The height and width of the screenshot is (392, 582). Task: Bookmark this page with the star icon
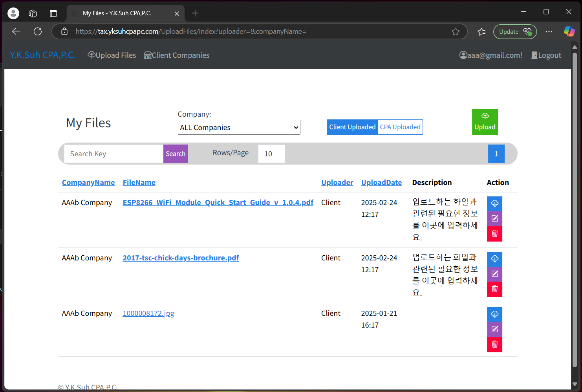[455, 31]
